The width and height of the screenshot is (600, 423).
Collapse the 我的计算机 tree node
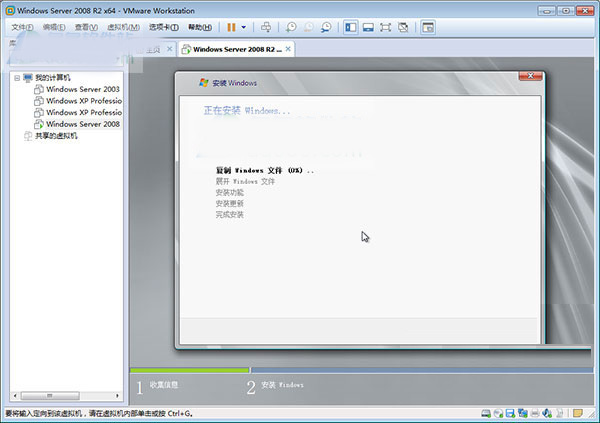[x=16, y=77]
